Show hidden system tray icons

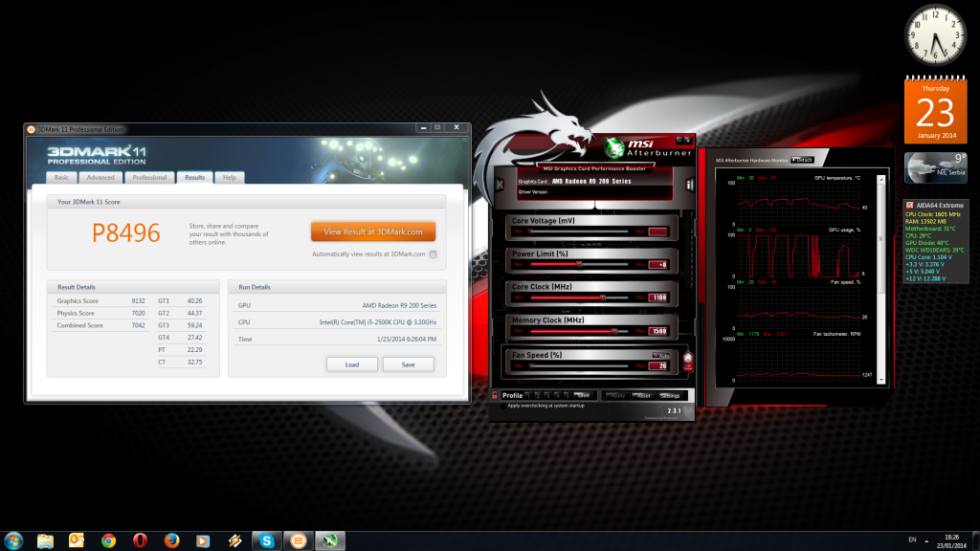926,540
